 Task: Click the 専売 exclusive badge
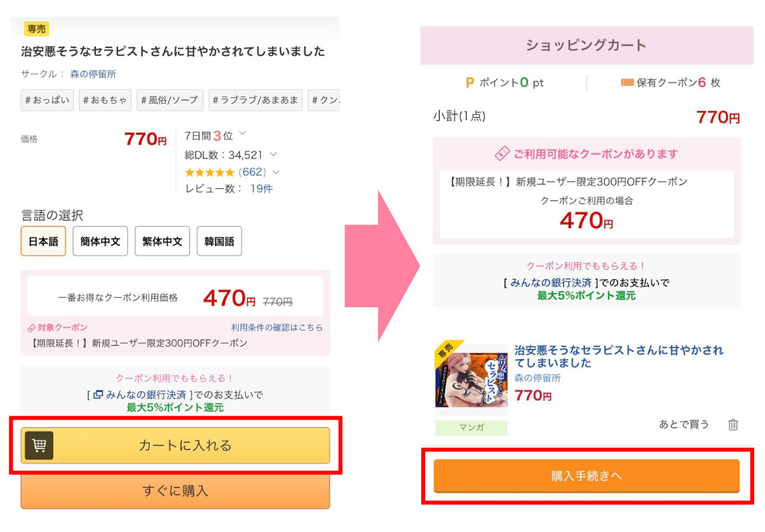(37, 29)
